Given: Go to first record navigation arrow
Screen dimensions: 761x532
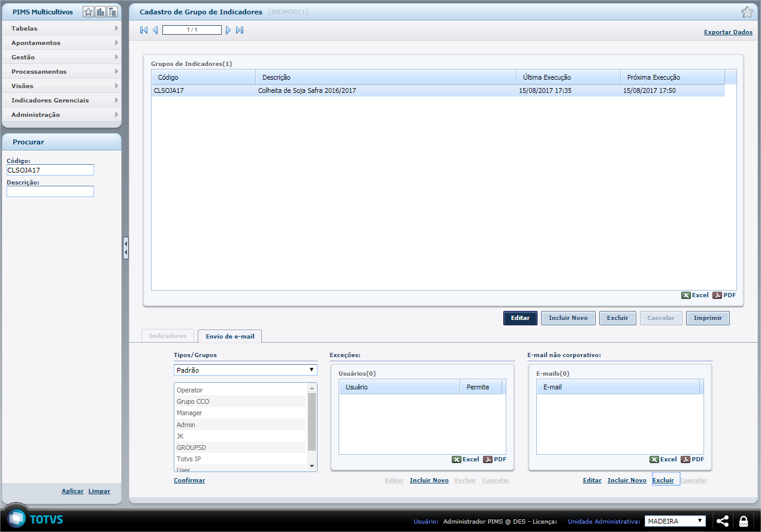Looking at the screenshot, I should click(x=144, y=30).
